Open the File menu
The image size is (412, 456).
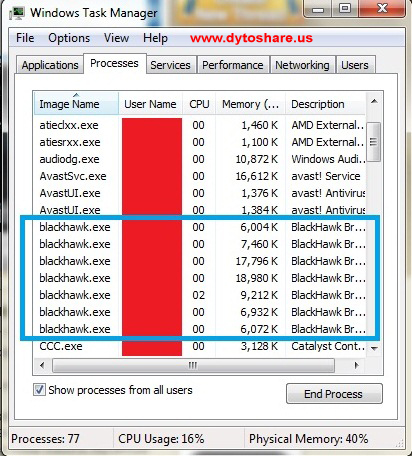point(25,38)
